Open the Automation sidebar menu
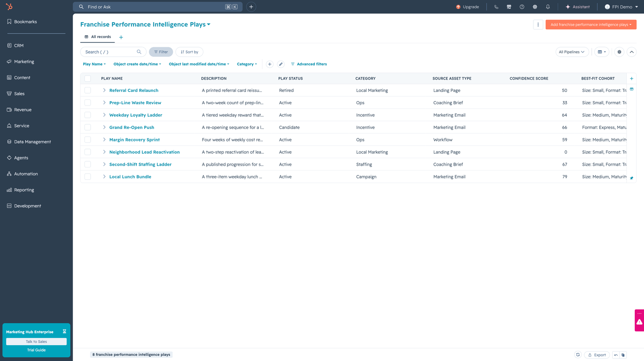The width and height of the screenshot is (644, 361). pos(36,174)
